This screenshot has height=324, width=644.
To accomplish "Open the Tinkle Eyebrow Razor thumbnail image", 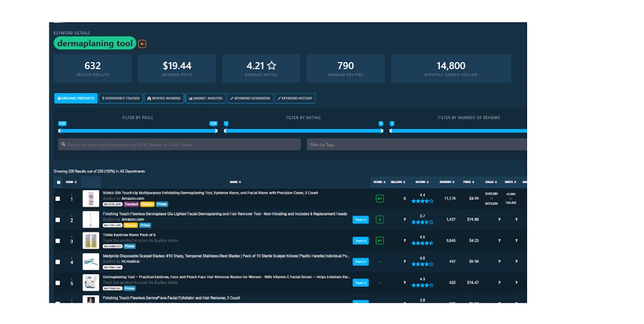I will point(91,240).
